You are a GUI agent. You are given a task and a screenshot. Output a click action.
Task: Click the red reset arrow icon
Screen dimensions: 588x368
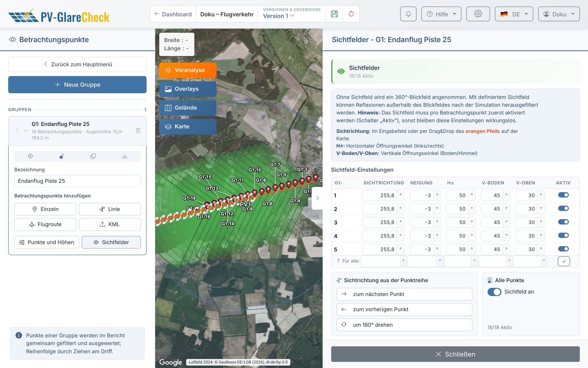point(351,14)
